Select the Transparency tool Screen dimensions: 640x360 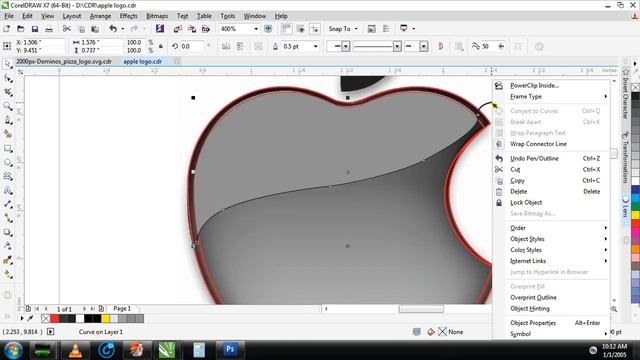(x=7, y=246)
